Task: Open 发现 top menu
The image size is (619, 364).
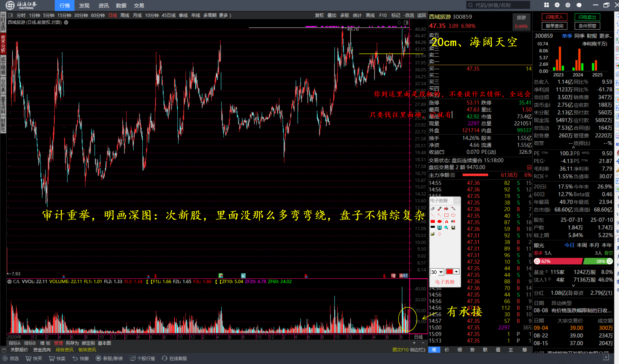Action: (84, 5)
